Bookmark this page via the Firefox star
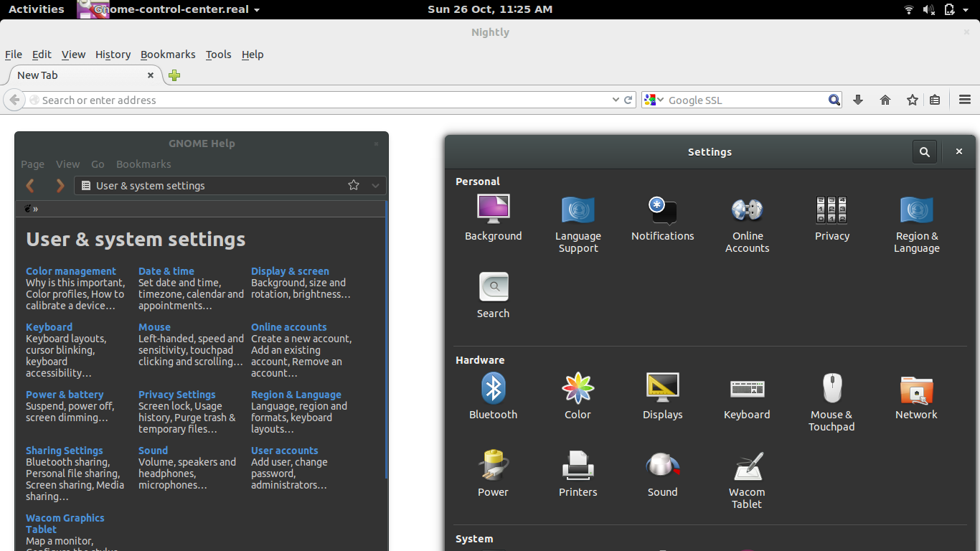This screenshot has height=551, width=980. click(x=911, y=100)
